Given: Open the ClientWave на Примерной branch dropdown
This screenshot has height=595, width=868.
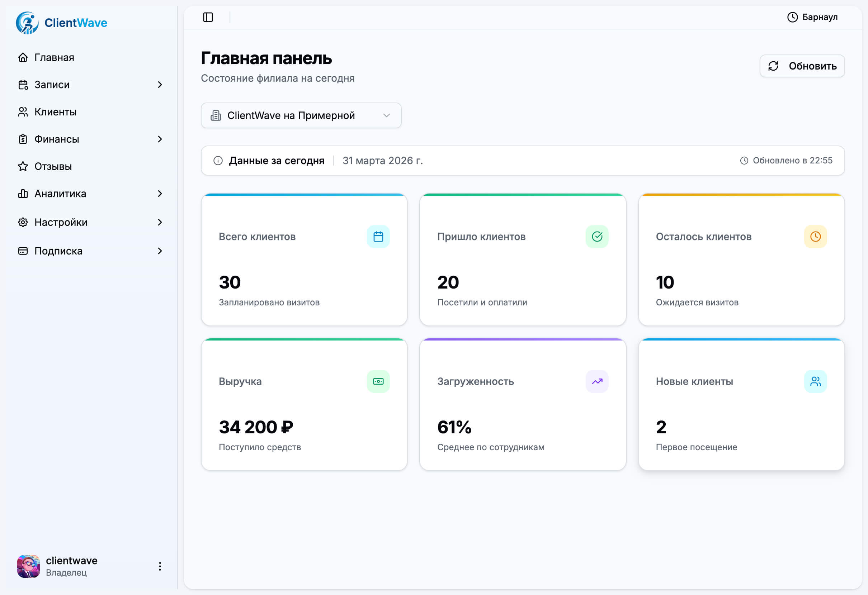Looking at the screenshot, I should click(301, 115).
